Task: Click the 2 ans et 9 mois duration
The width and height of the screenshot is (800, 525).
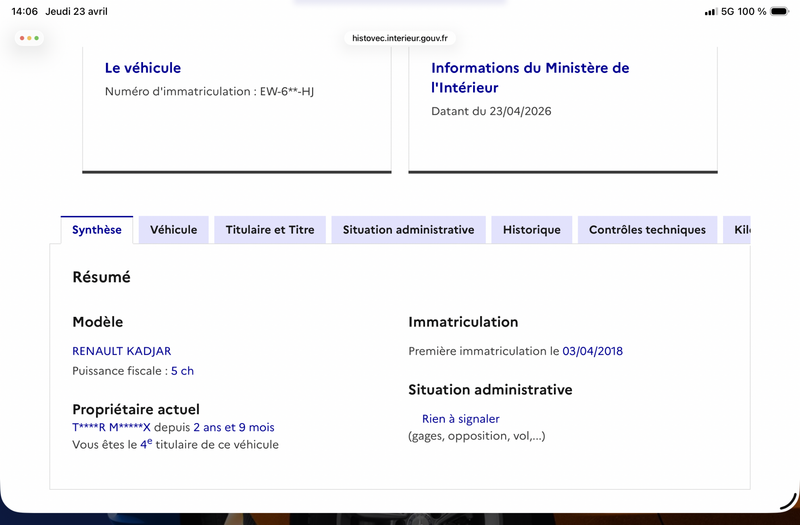Action: pyautogui.click(x=234, y=428)
